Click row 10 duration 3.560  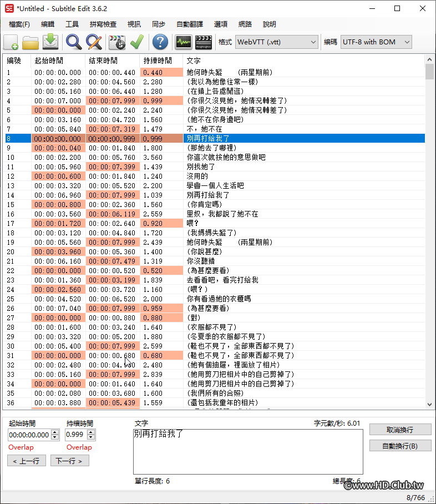pyautogui.click(x=161, y=158)
